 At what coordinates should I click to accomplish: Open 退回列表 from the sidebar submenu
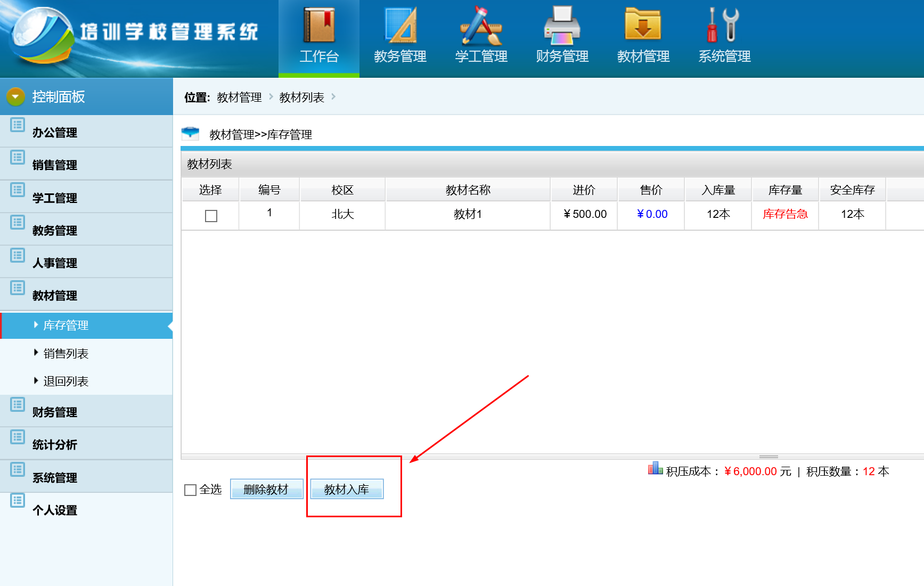[66, 381]
